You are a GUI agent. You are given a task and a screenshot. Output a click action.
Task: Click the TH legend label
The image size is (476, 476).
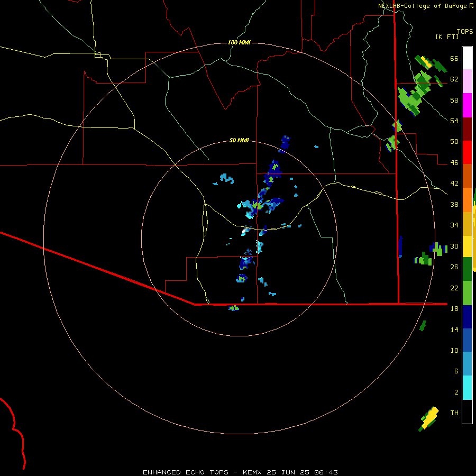pos(454,413)
